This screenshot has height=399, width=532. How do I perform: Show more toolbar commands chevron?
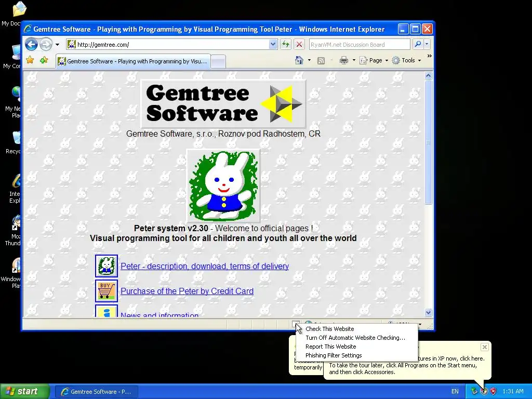(430, 56)
